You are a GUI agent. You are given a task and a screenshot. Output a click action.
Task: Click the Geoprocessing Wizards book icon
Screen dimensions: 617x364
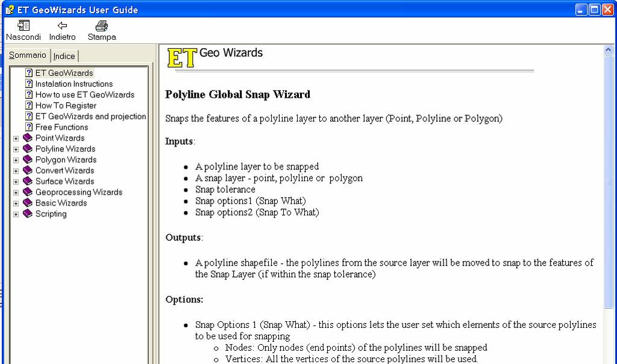pos(28,192)
